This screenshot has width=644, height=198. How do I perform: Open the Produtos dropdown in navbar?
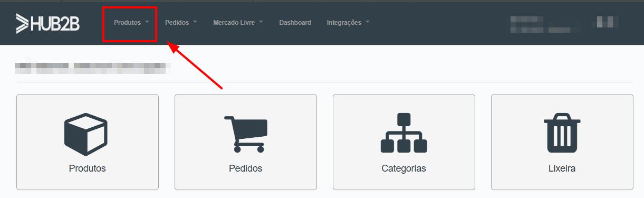click(131, 23)
